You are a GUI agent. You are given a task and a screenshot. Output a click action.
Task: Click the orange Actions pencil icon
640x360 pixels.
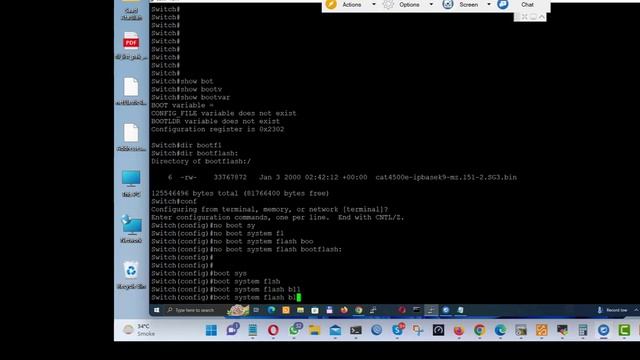coord(331,4)
